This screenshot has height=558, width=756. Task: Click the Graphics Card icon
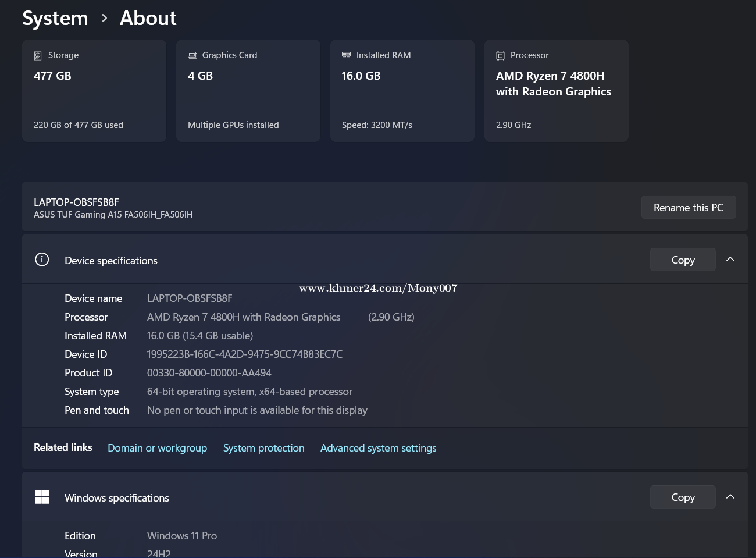click(192, 55)
